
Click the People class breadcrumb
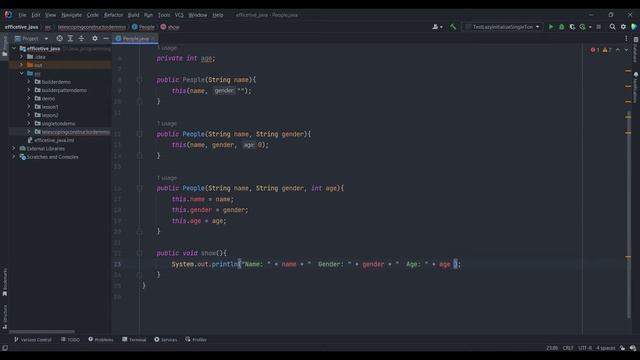coord(143,27)
